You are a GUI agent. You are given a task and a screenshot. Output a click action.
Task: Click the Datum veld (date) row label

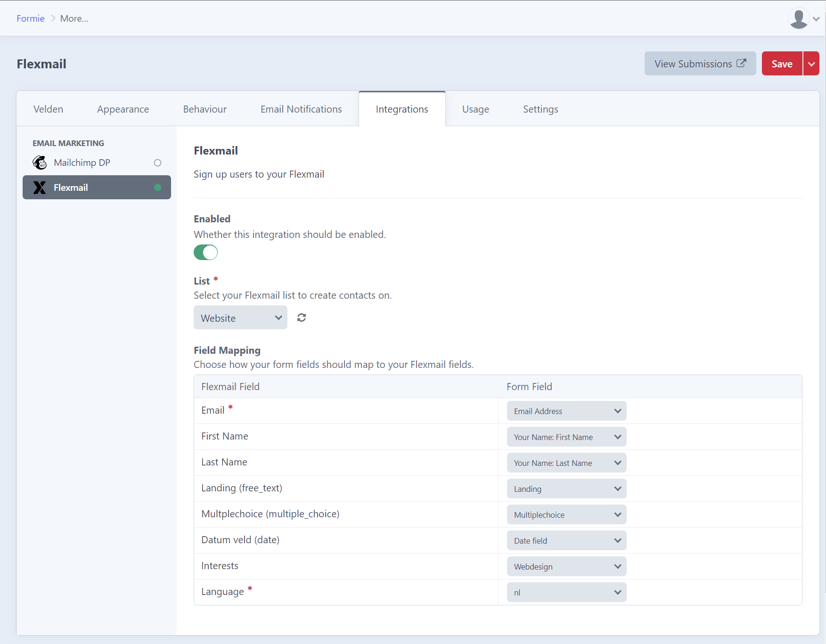tap(240, 540)
